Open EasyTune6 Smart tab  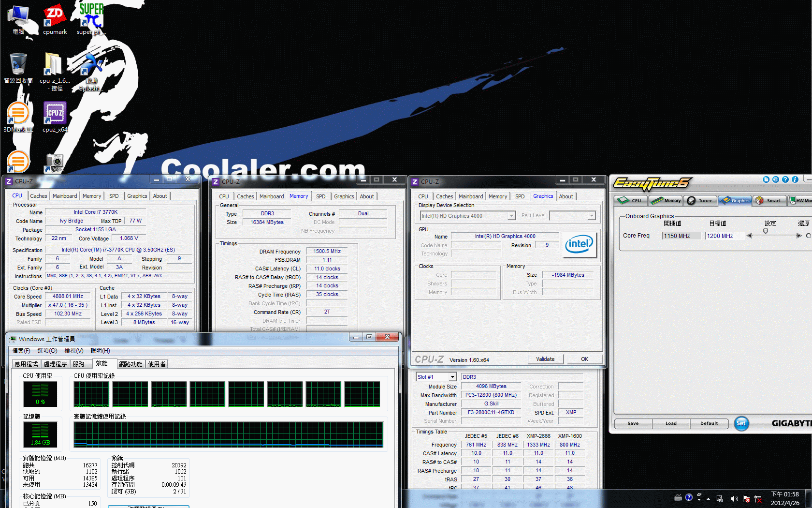[769, 200]
